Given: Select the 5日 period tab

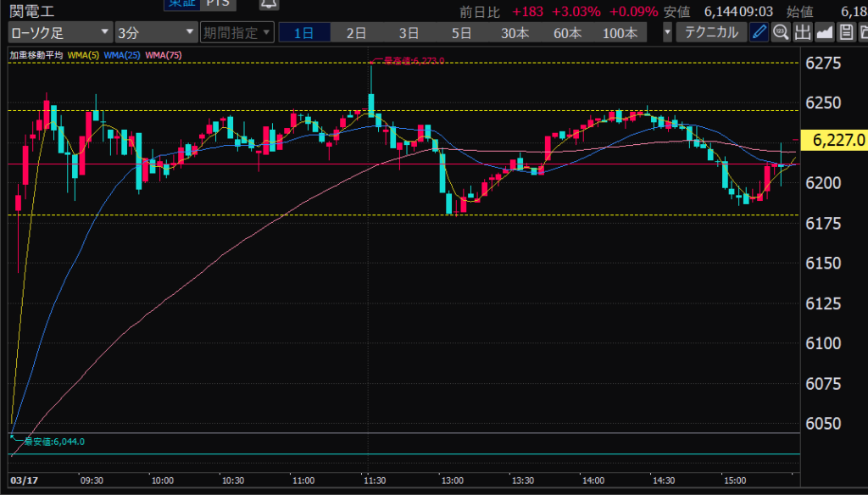Looking at the screenshot, I should pos(461,33).
